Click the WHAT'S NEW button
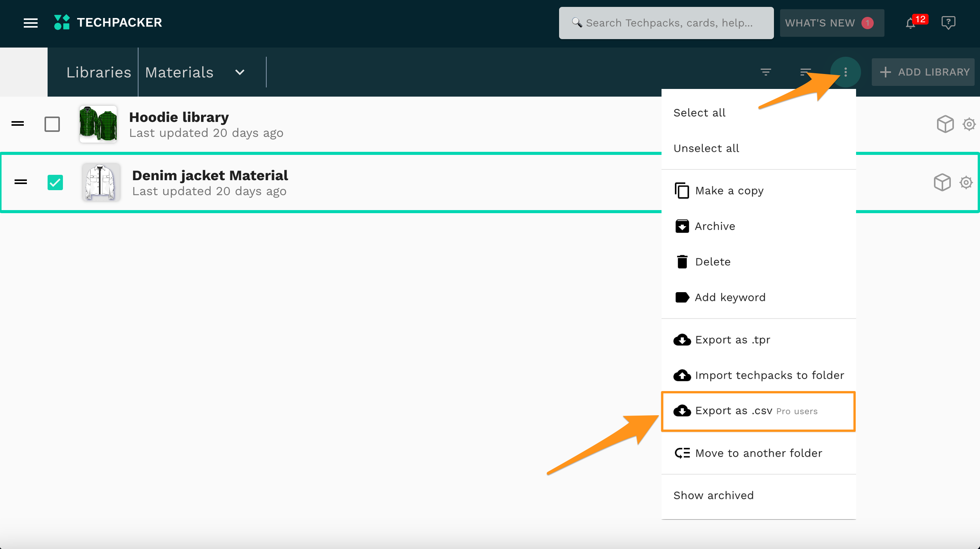Viewport: 980px width, 549px height. click(x=832, y=23)
